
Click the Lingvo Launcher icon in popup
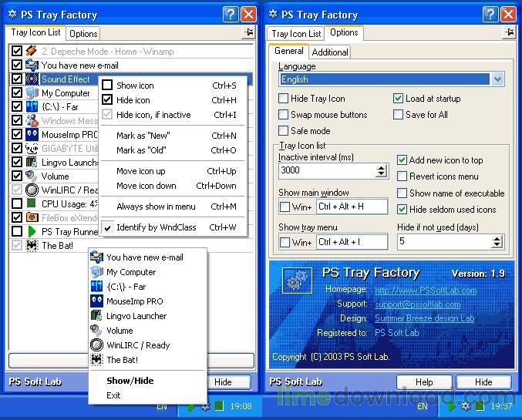point(96,316)
